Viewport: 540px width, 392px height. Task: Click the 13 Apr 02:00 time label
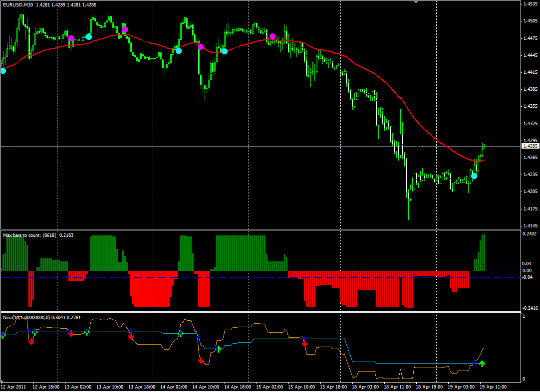[x=78, y=387]
